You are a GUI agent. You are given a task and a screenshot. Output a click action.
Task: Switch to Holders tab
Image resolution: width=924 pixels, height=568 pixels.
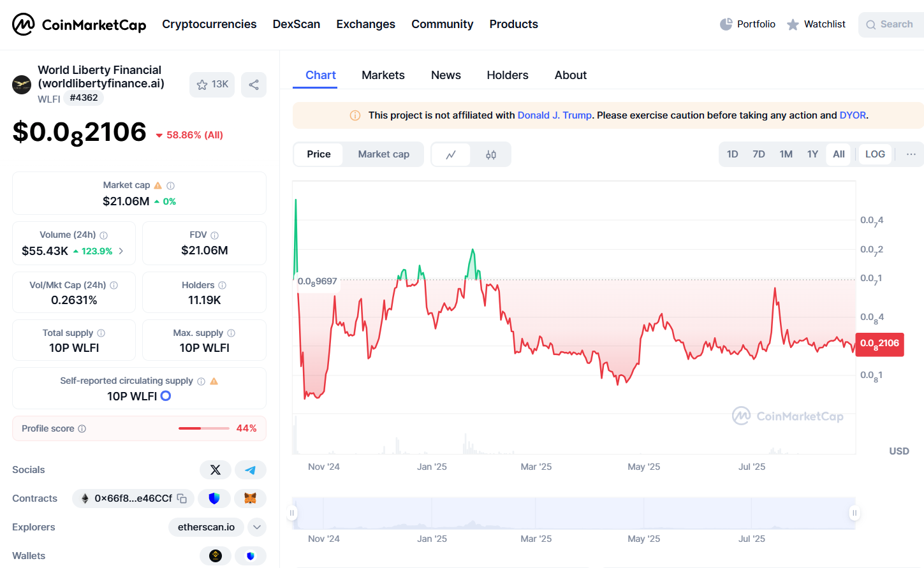tap(508, 75)
